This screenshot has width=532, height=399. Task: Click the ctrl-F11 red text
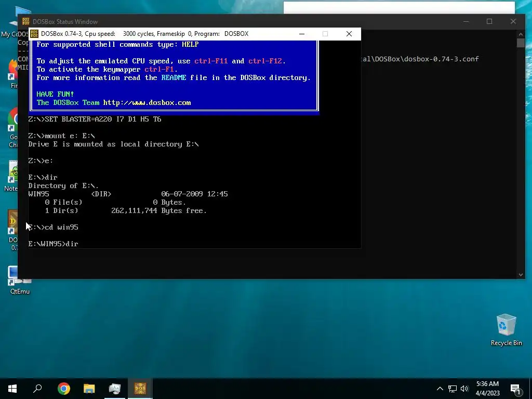click(x=211, y=61)
